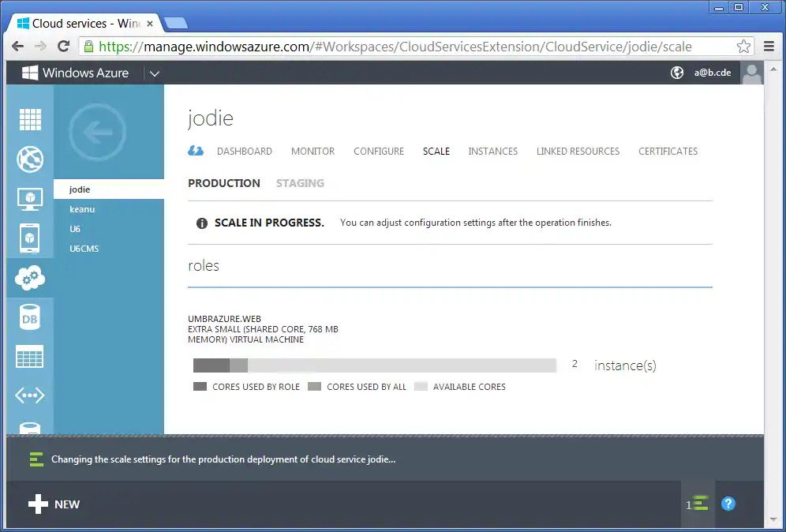The height and width of the screenshot is (532, 786).
Task: Click the address bar URL
Action: [x=395, y=47]
